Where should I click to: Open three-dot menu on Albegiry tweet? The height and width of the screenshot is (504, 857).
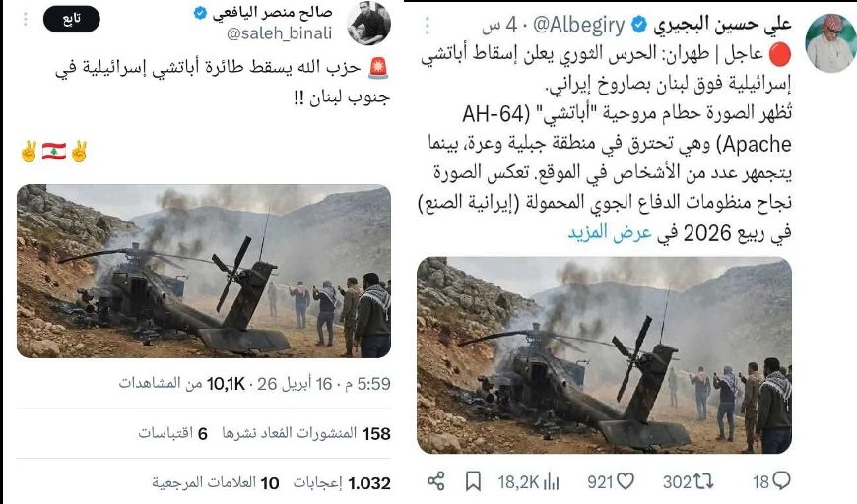click(x=428, y=26)
